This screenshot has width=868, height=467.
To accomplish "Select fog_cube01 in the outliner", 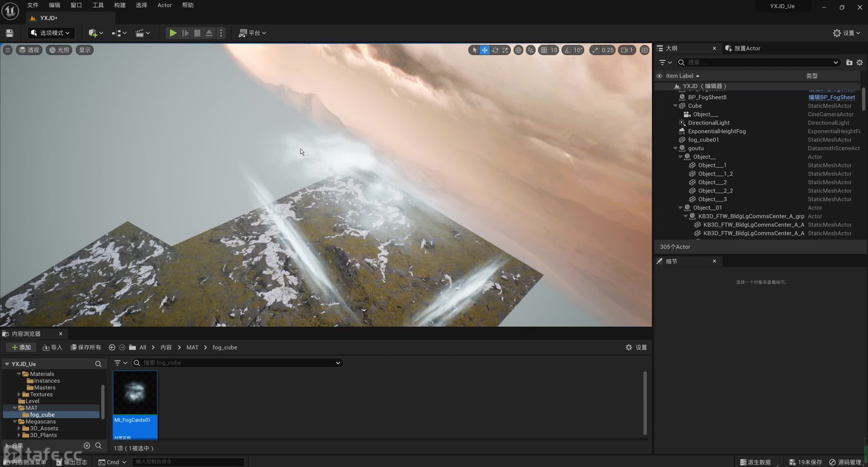I will 703,140.
